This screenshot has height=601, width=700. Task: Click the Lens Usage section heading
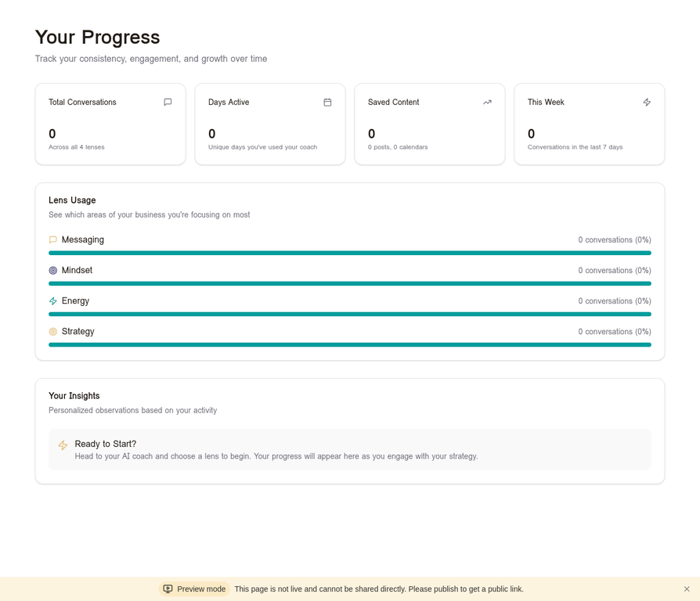[x=72, y=200]
